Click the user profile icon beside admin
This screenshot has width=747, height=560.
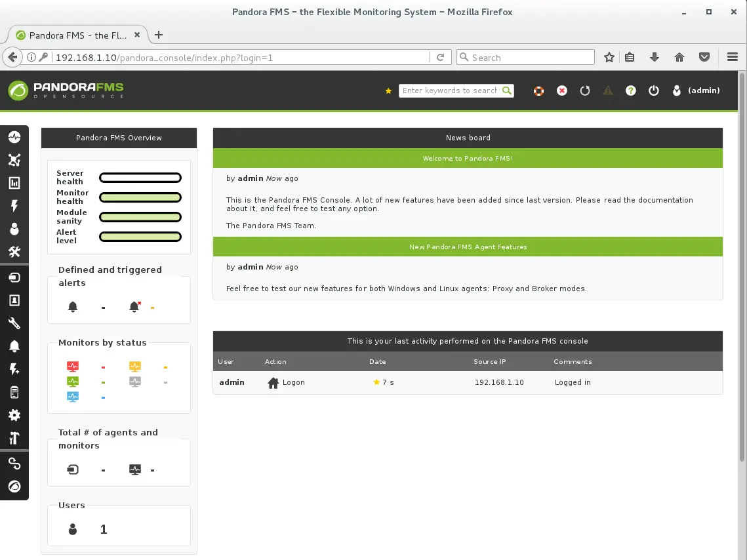point(676,90)
